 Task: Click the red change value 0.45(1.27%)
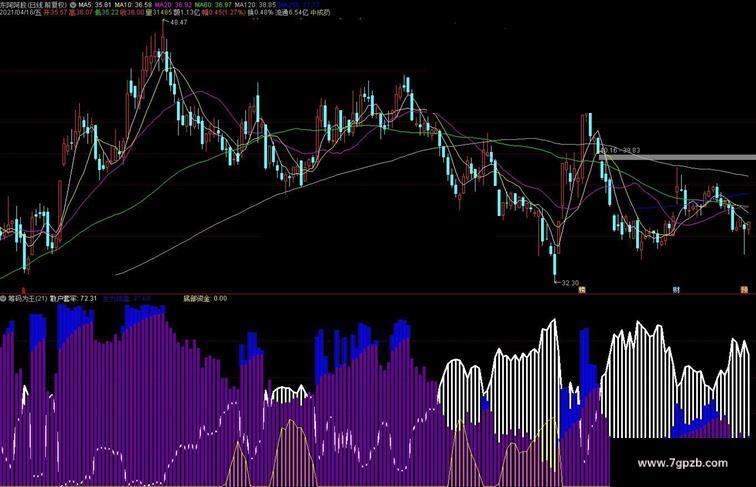(x=228, y=13)
